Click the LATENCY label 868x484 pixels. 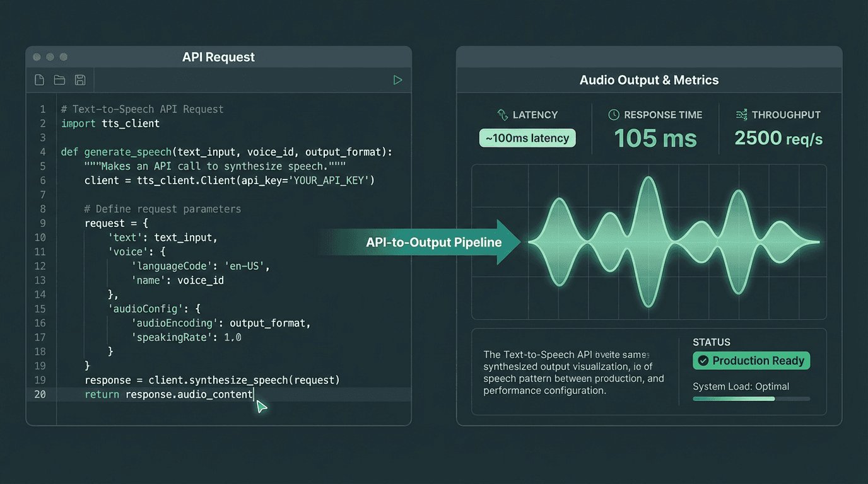tap(536, 115)
